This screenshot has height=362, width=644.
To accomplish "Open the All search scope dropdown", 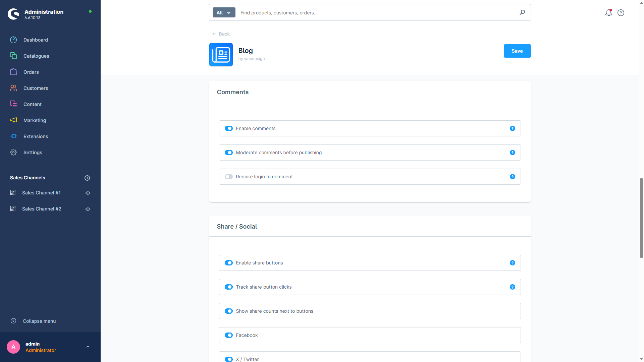I will [x=224, y=13].
